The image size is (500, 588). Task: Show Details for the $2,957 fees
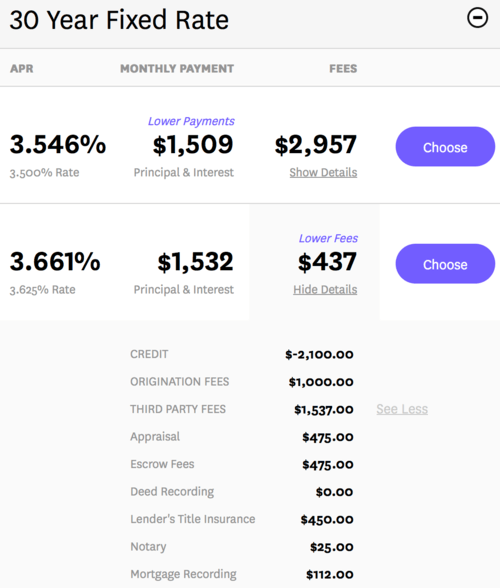323,172
